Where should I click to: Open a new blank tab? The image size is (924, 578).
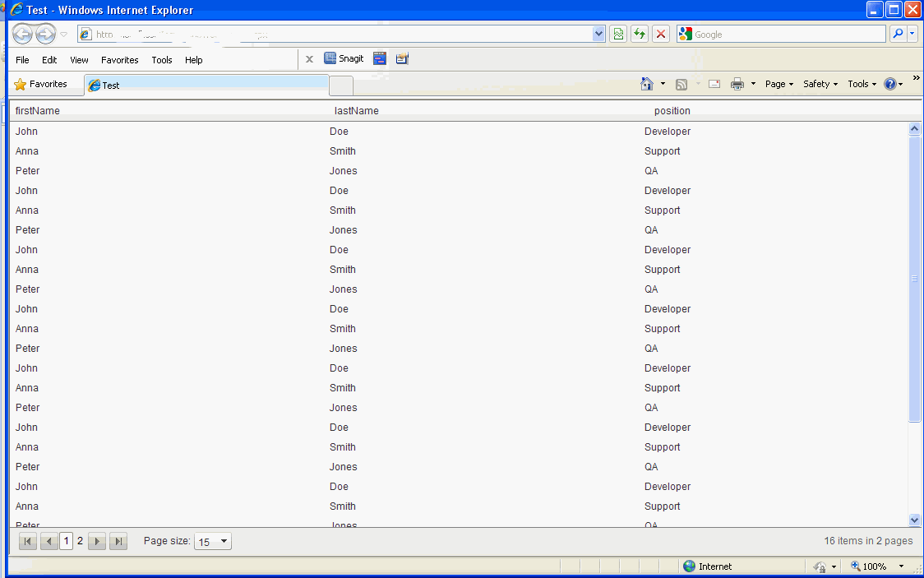click(341, 86)
